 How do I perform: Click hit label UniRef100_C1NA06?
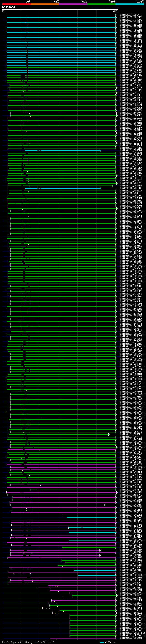tap(131, 85)
